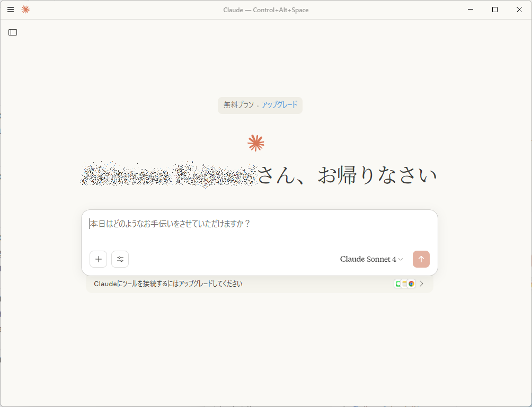Click the Claude starburst logo in title bar
This screenshot has width=532, height=407.
pyautogui.click(x=25, y=10)
